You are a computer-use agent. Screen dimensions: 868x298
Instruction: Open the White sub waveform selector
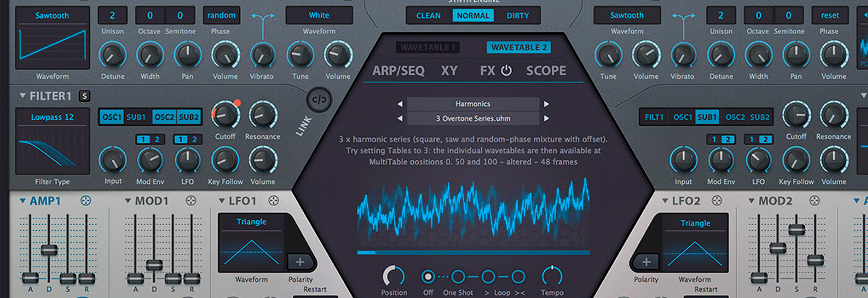coord(319,15)
